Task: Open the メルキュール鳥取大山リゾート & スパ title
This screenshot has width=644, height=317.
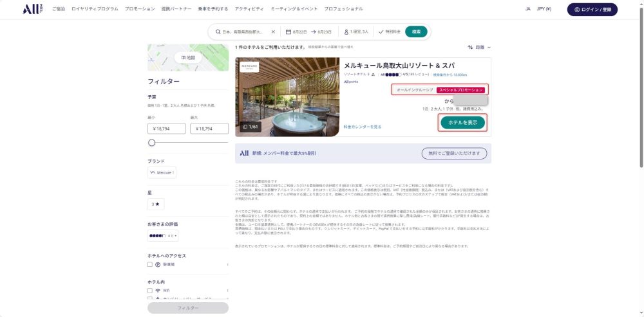Action: tap(399, 66)
